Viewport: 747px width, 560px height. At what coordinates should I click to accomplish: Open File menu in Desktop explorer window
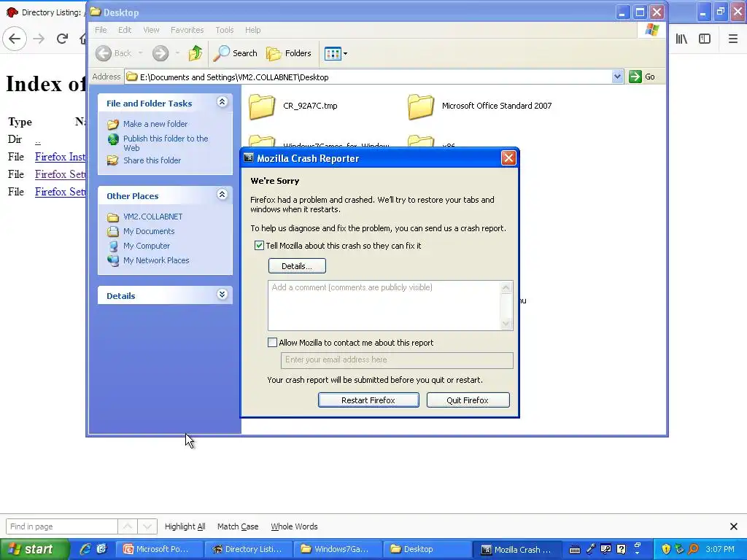coord(101,29)
